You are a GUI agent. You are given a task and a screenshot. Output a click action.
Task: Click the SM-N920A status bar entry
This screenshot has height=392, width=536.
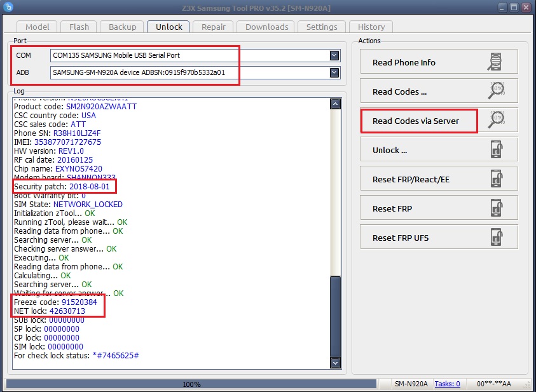tap(411, 384)
